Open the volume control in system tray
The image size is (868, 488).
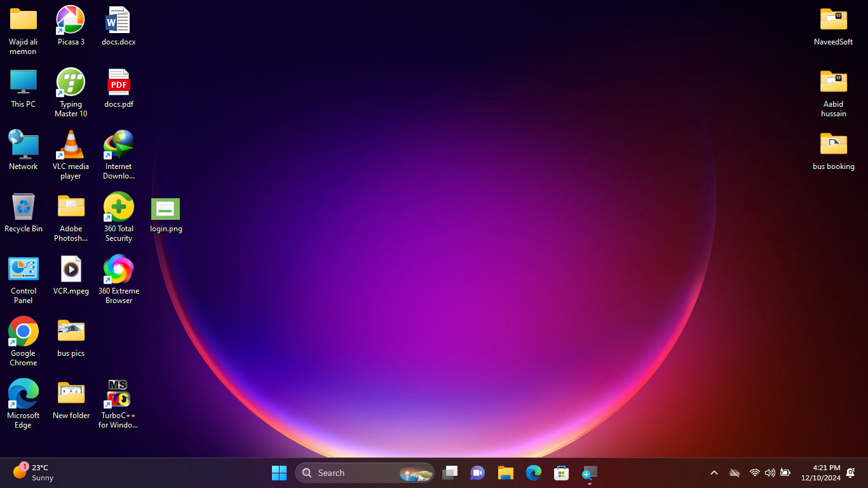coord(770,473)
